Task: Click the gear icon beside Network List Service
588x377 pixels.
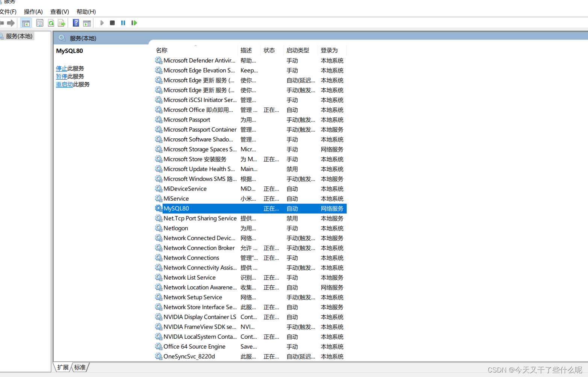Action: click(x=159, y=277)
